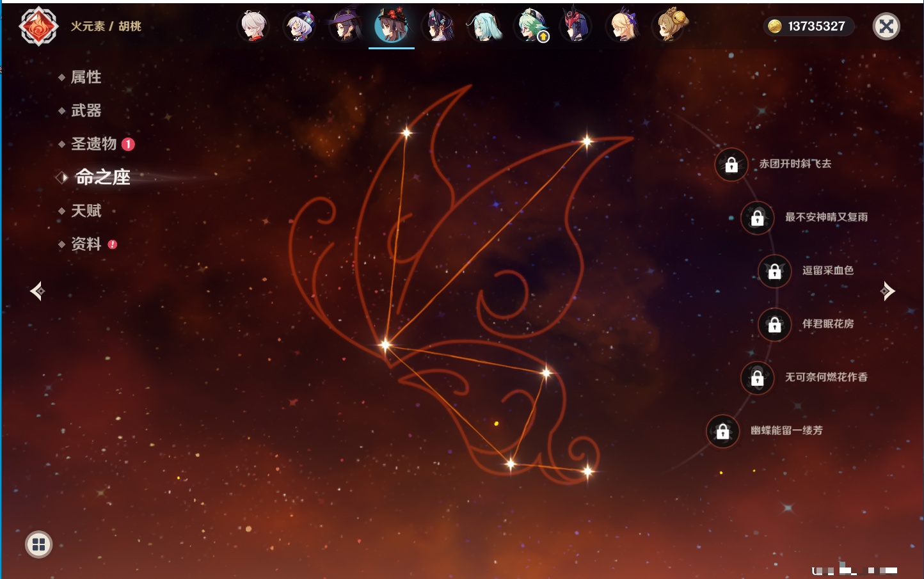
Task: Click the upgrade arrow badge on Sucrose
Action: tap(543, 36)
